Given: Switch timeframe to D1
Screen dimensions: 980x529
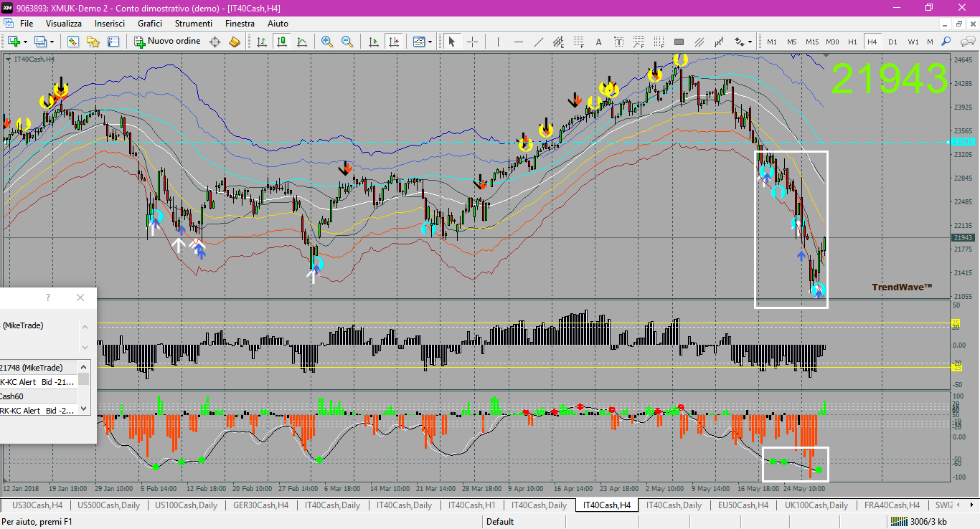Looking at the screenshot, I should point(892,42).
